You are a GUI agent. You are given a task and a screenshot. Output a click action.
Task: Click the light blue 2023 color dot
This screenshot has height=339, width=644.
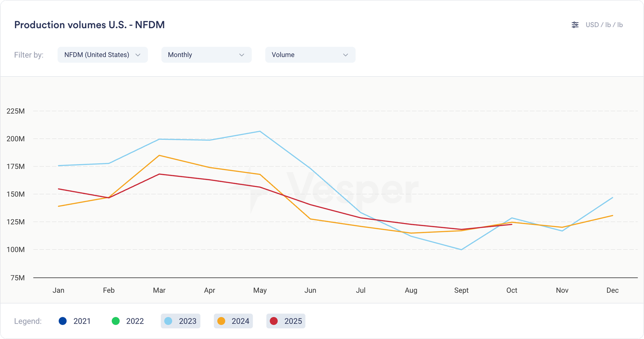pyautogui.click(x=168, y=321)
